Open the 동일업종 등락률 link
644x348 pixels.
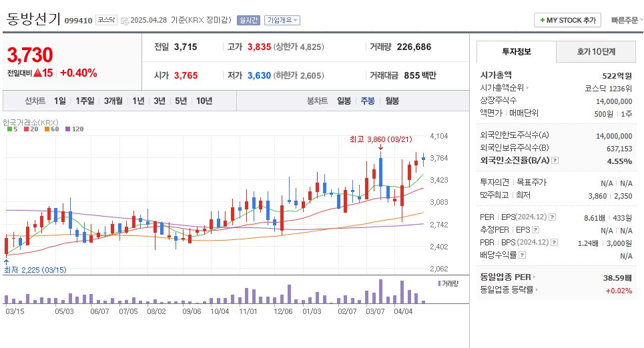(x=507, y=290)
